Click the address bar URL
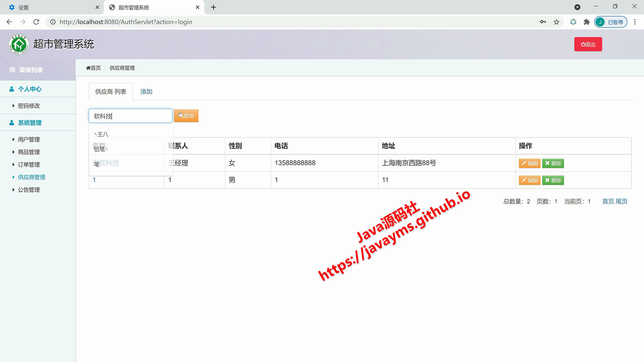Viewport: 644px width, 362px height. pyautogui.click(x=126, y=22)
